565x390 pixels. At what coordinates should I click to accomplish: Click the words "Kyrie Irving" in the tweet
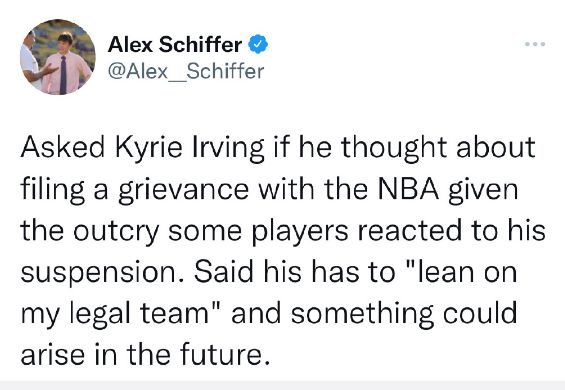coord(190,148)
